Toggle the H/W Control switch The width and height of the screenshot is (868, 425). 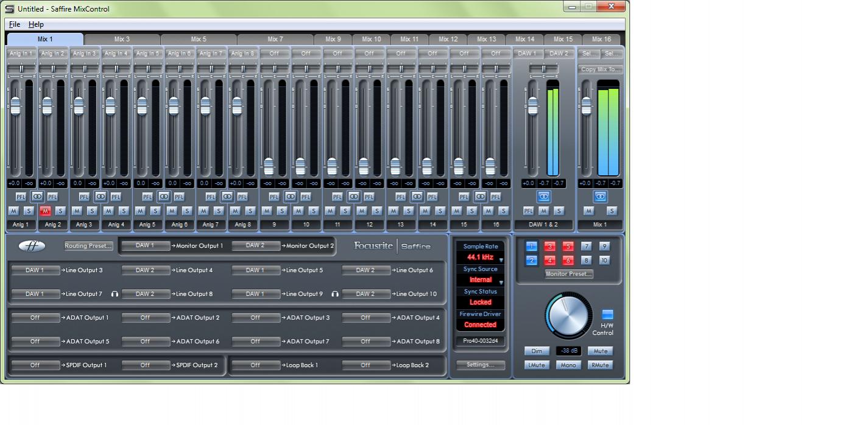pos(607,315)
